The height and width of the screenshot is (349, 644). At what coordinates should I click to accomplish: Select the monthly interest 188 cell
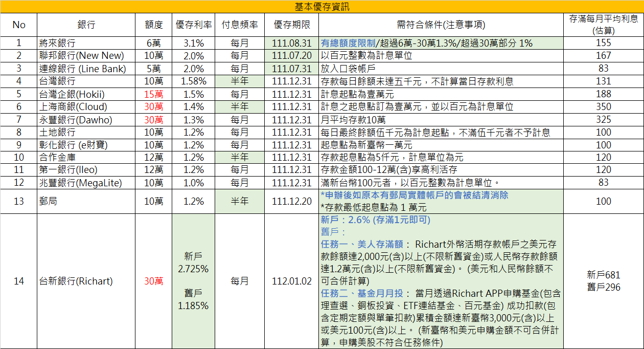click(604, 94)
